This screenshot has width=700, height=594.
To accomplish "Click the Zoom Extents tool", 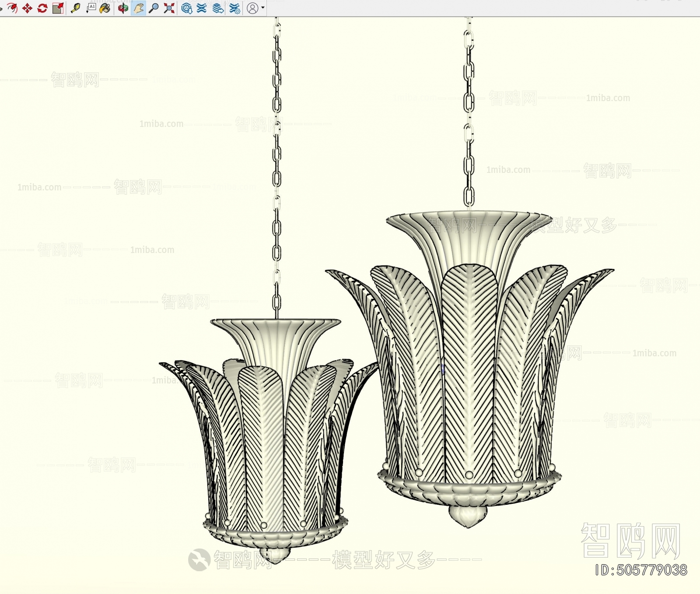I will [169, 8].
